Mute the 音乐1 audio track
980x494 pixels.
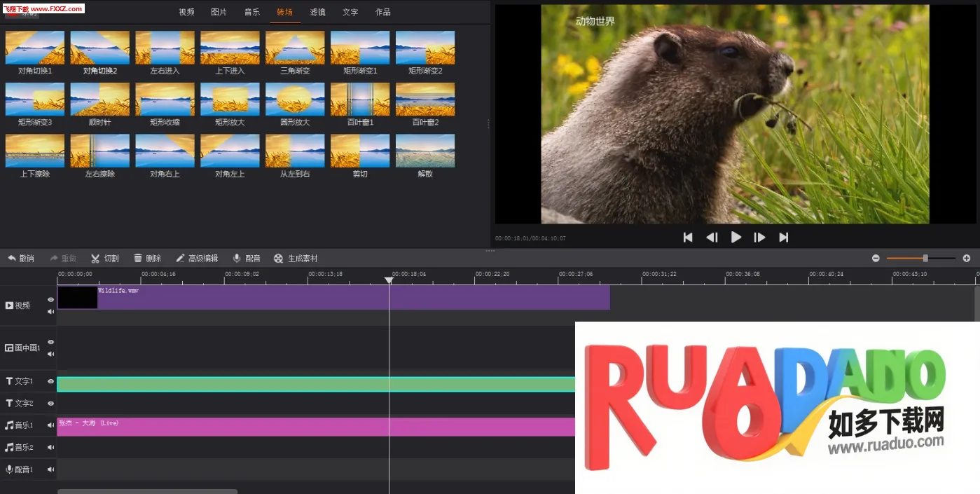(50, 425)
